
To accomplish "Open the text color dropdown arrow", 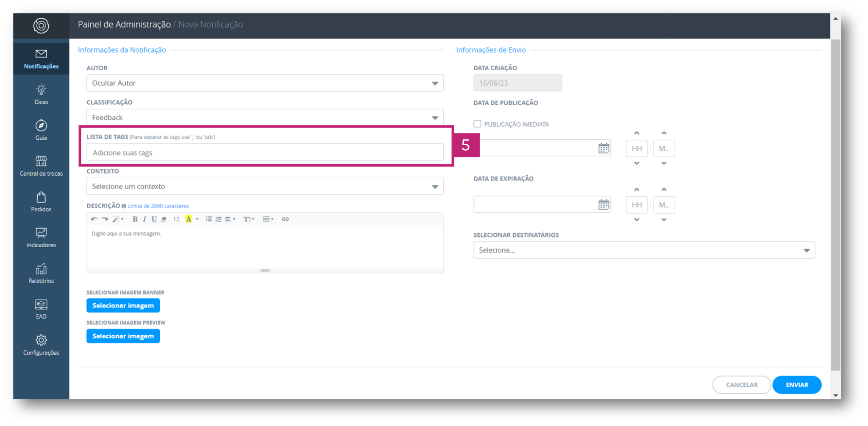I will [x=197, y=219].
